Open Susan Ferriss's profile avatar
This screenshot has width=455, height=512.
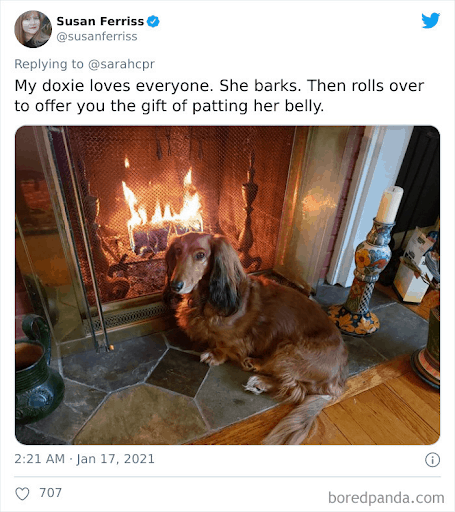(33, 29)
